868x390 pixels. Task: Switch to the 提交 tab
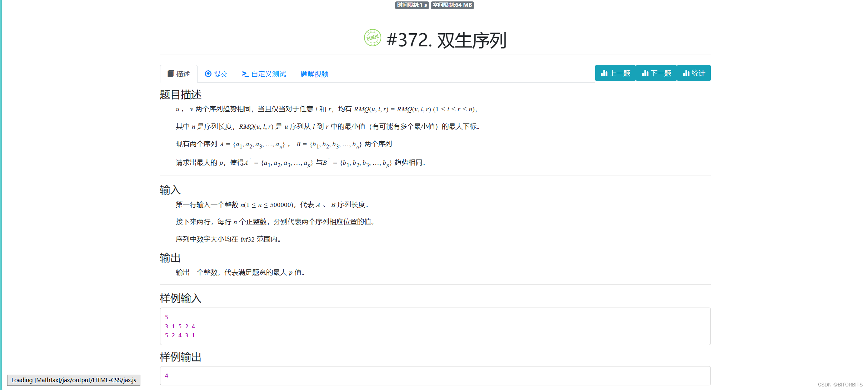coord(220,74)
